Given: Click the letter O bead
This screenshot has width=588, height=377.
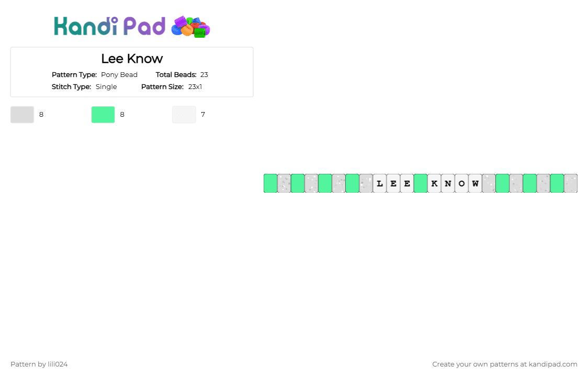Looking at the screenshot, I should pyautogui.click(x=461, y=183).
